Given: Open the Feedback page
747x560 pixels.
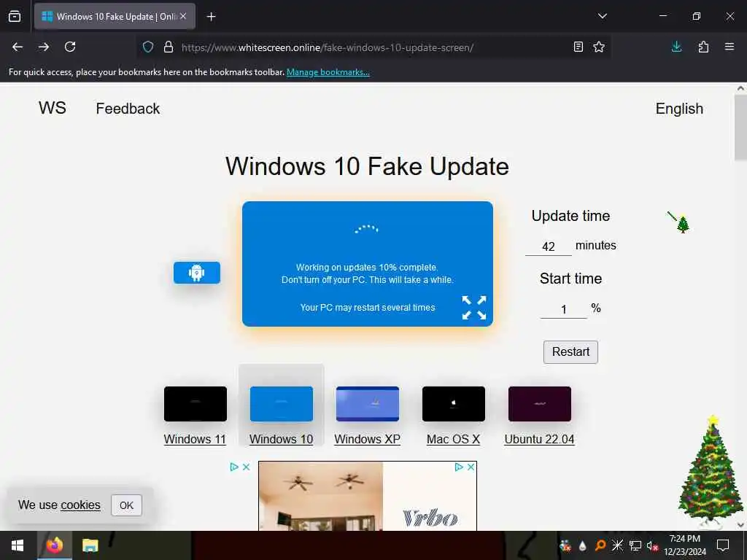Looking at the screenshot, I should point(128,109).
